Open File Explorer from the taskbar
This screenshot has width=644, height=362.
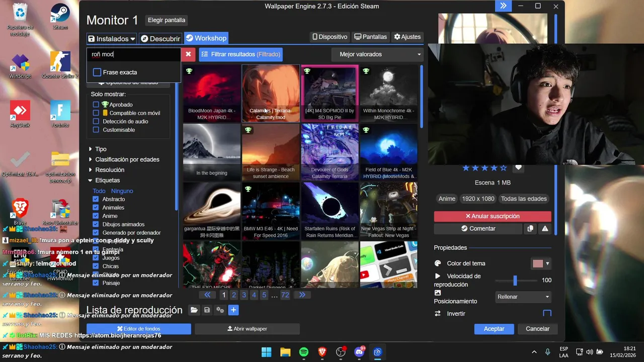(x=285, y=352)
